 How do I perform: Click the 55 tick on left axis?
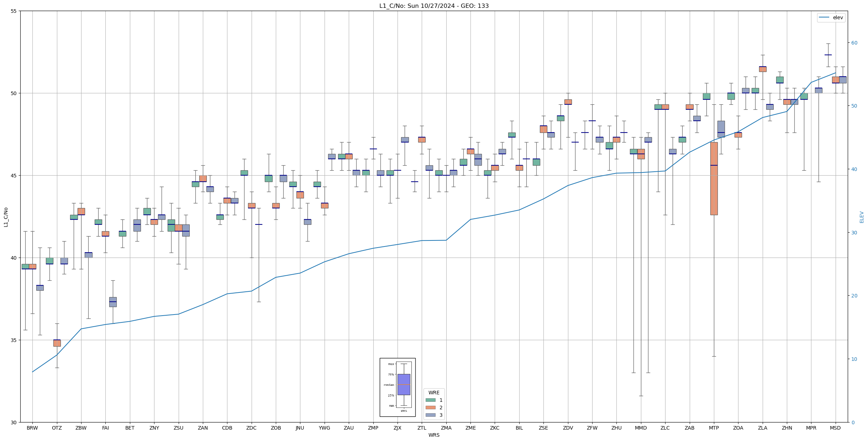pyautogui.click(x=14, y=11)
